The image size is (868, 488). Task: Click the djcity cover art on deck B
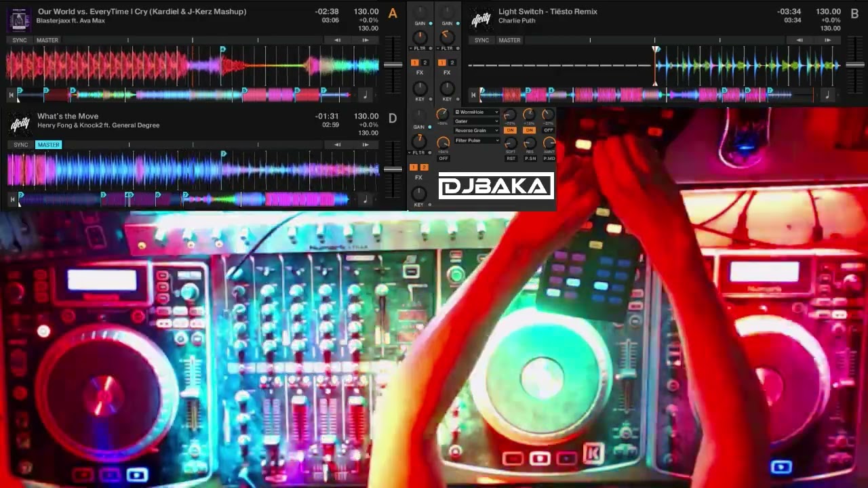pos(481,18)
